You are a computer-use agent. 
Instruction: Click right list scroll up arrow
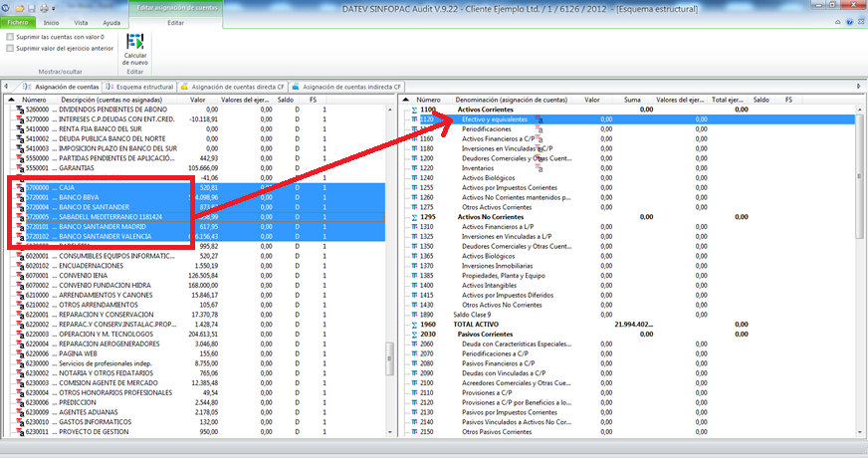coord(860,111)
